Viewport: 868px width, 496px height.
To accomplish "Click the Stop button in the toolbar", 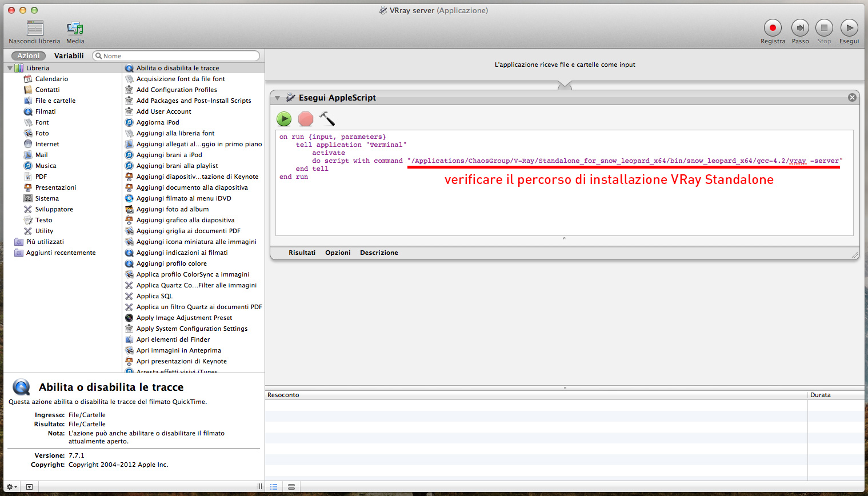I will tap(824, 32).
